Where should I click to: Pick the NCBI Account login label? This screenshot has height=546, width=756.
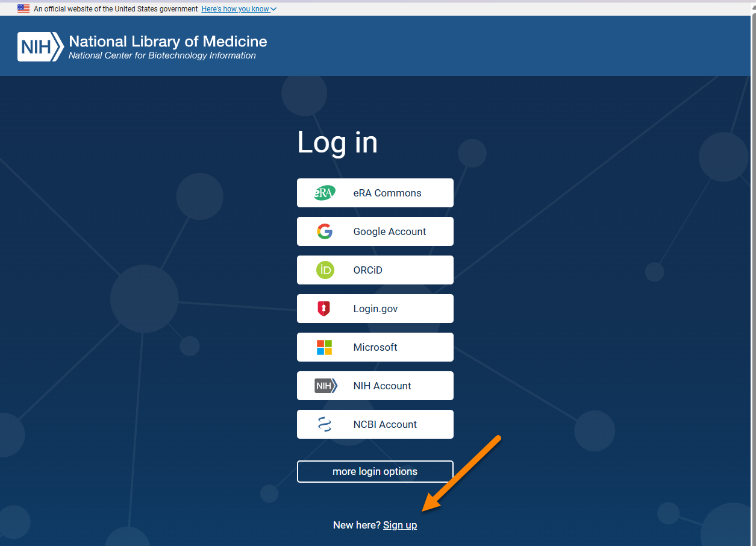coord(385,424)
